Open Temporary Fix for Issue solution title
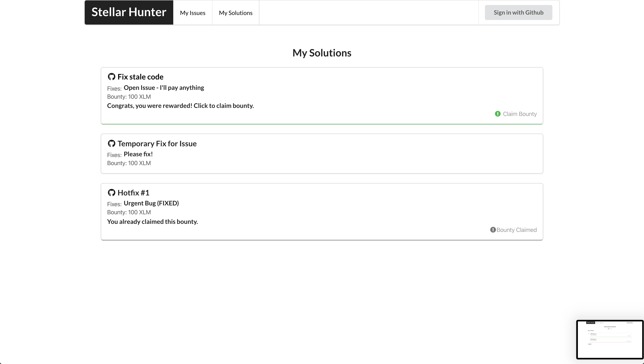The image size is (644, 364). pyautogui.click(x=157, y=144)
